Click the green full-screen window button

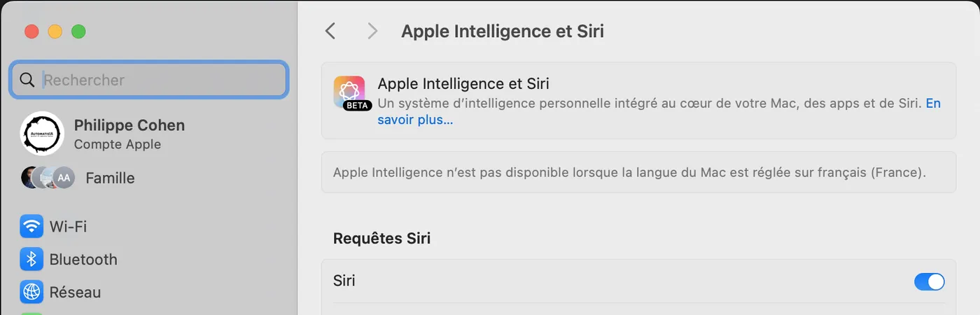tap(79, 31)
